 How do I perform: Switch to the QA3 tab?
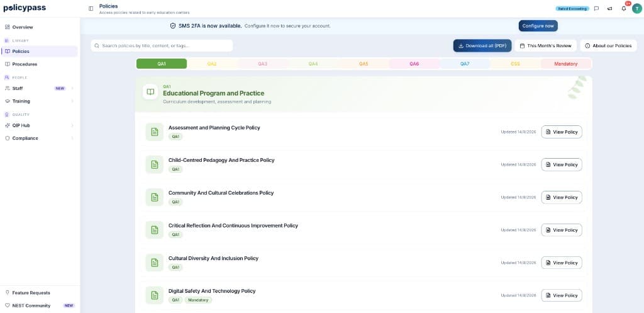(x=262, y=64)
